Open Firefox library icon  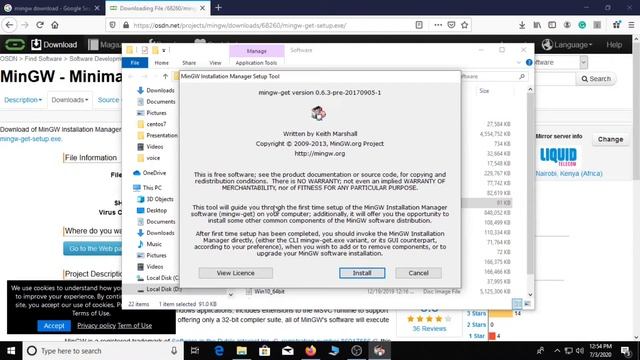(x=537, y=25)
